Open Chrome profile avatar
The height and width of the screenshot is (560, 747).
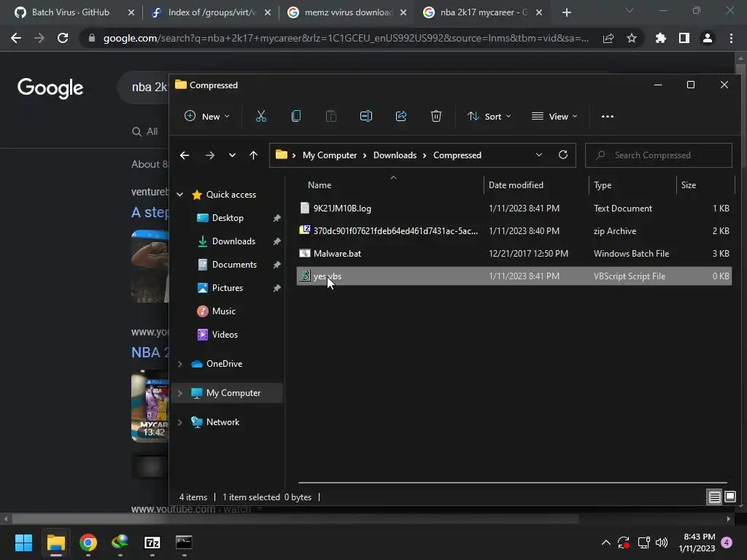click(708, 38)
